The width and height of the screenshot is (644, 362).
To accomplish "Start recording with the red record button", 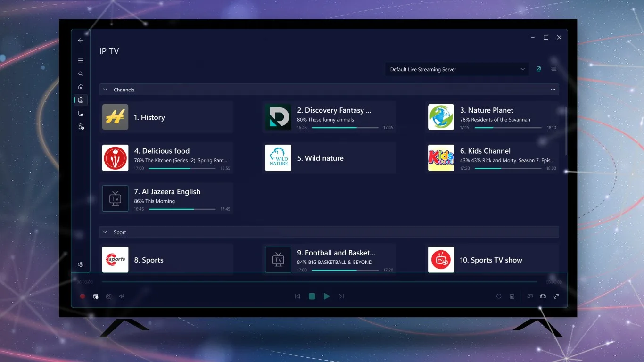I will click(x=83, y=296).
